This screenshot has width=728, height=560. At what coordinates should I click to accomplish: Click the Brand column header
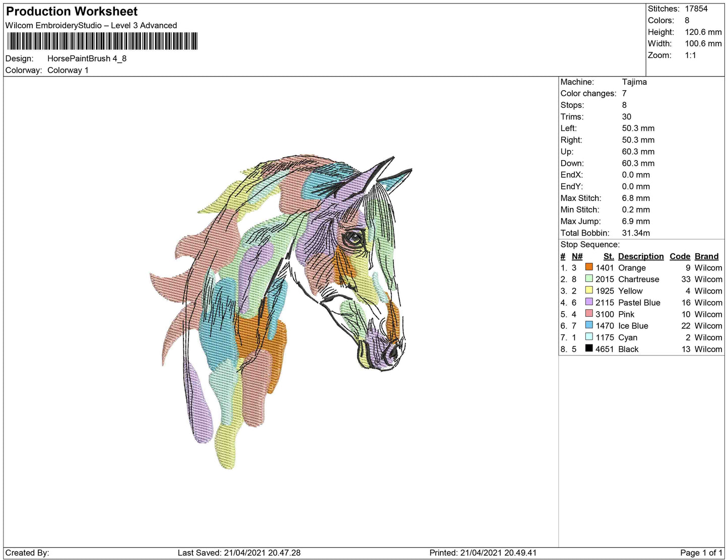point(706,256)
